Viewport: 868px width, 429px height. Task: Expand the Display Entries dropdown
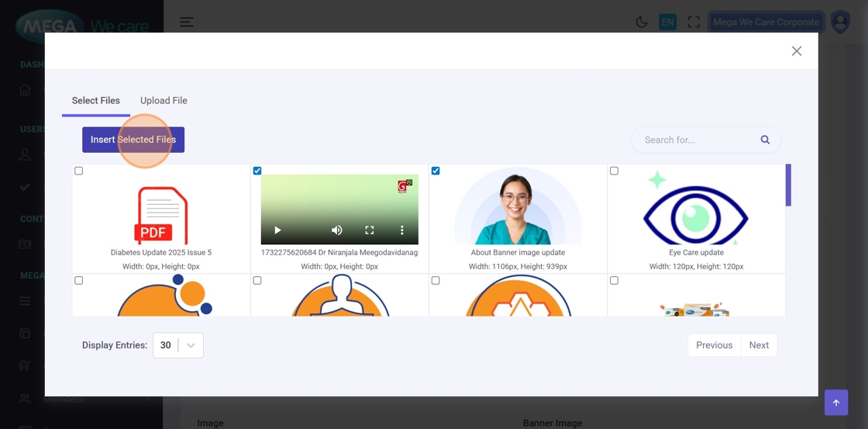tap(178, 345)
